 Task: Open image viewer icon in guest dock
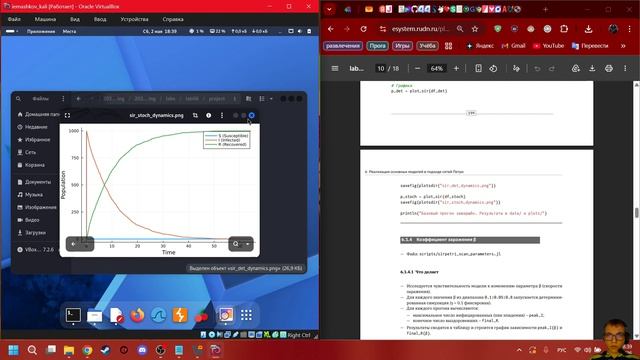coord(225,315)
